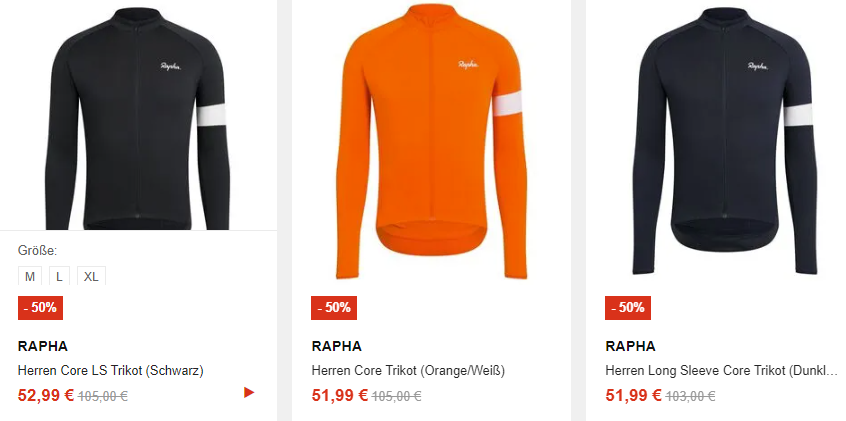846x421 pixels.
Task: Click the Herren Core Trikot (Orange/Weiß) title
Action: (408, 371)
